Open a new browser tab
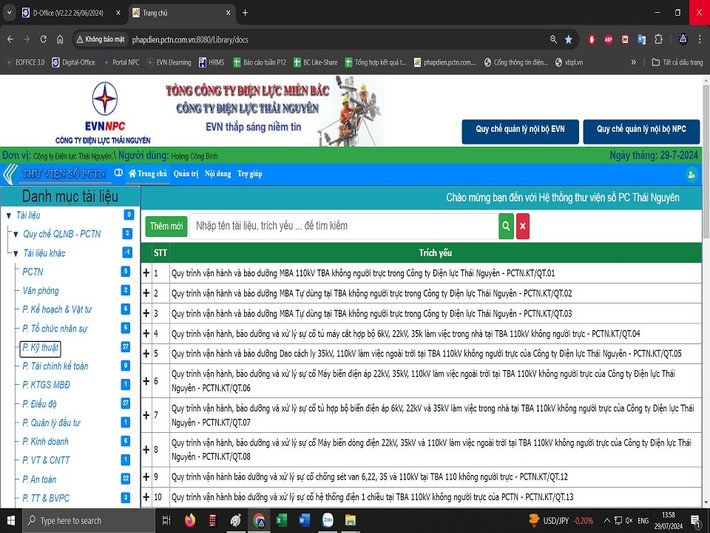The image size is (710, 533). 245,13
